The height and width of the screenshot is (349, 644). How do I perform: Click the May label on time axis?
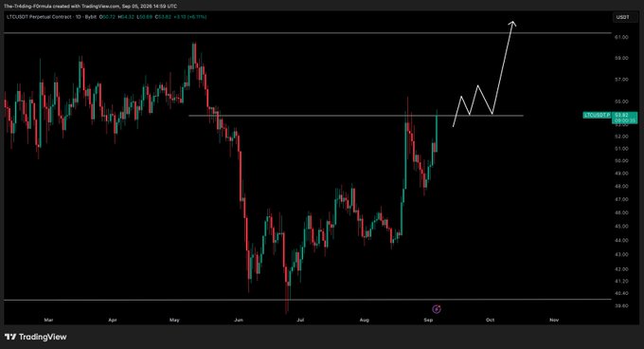pos(174,320)
